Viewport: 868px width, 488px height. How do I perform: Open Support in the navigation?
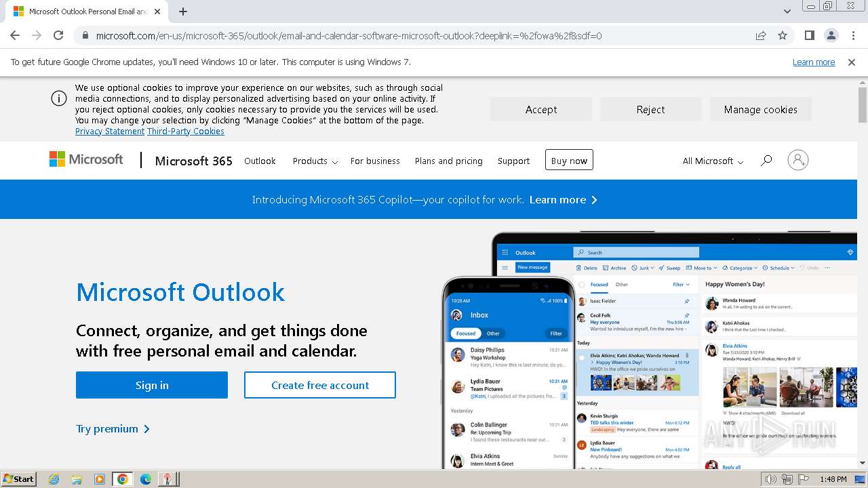pos(513,161)
